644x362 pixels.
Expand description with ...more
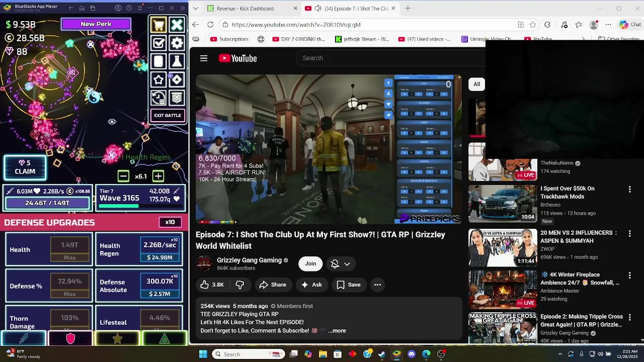tap(337, 330)
